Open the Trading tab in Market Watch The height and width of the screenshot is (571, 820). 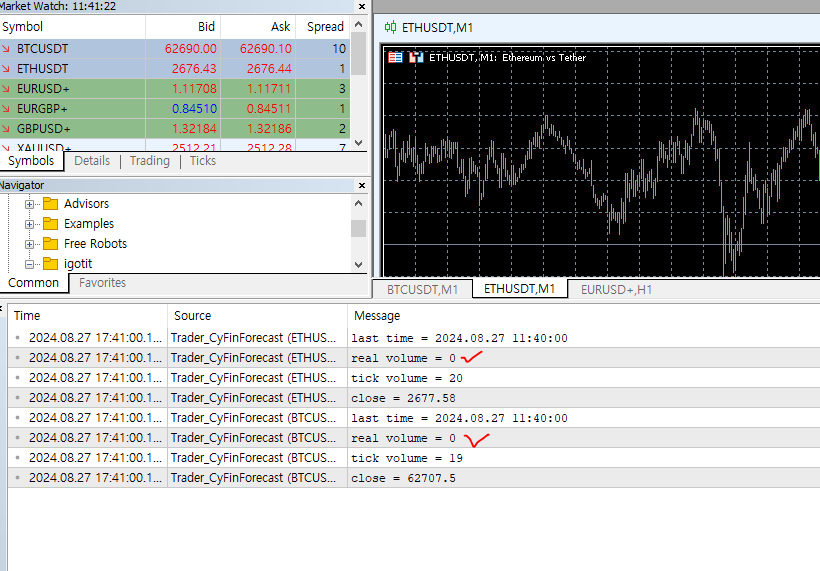point(150,161)
